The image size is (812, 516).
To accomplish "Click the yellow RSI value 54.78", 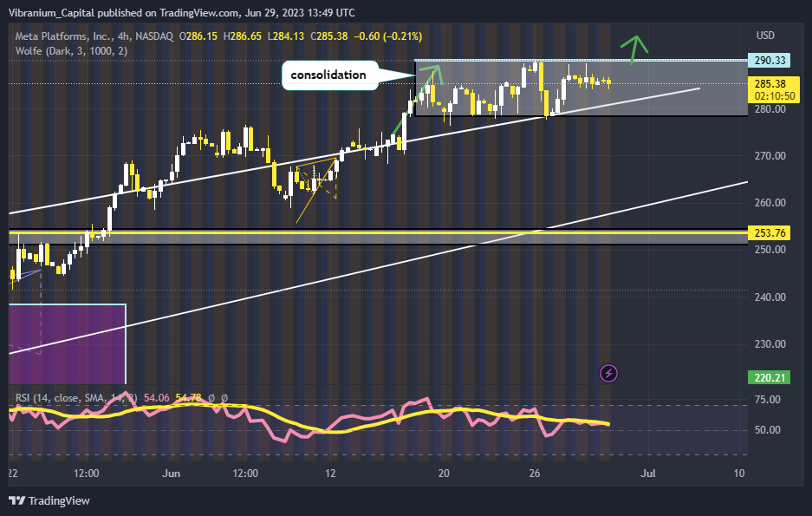I will 189,398.
